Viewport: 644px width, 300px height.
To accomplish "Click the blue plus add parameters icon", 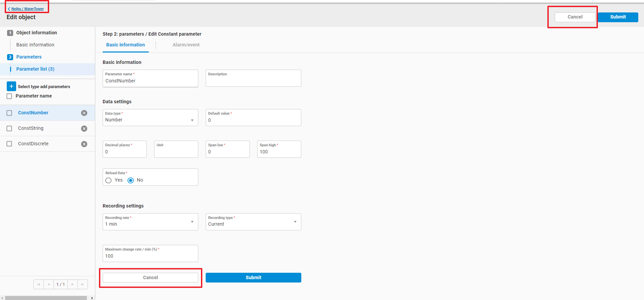I will tap(11, 86).
